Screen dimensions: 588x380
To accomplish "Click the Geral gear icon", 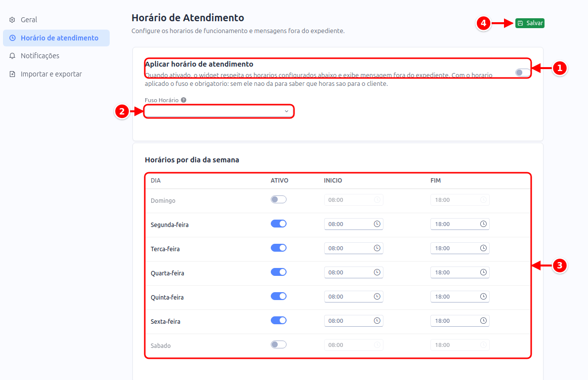I will [12, 20].
